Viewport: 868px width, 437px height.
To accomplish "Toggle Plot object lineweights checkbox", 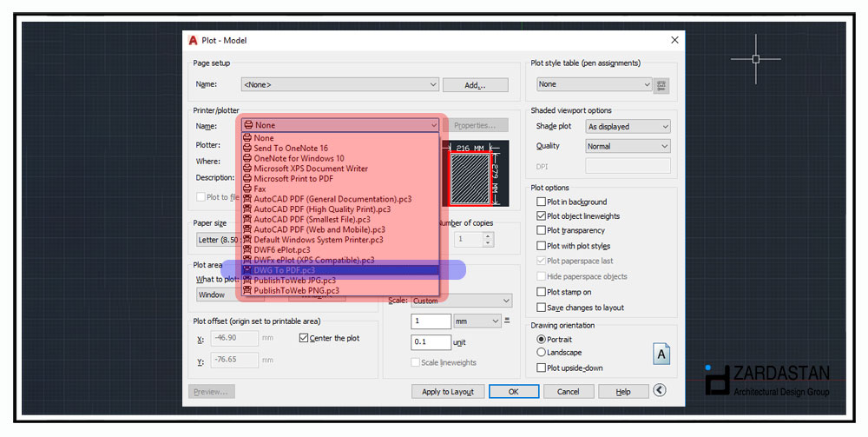I will coord(542,216).
